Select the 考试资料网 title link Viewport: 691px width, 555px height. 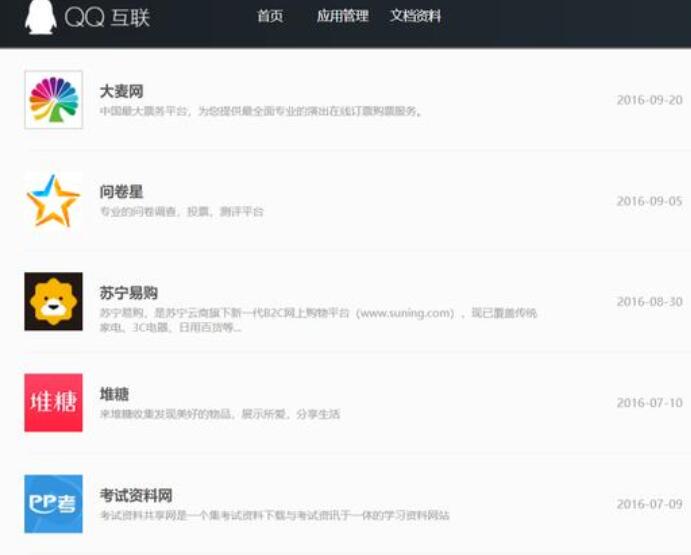pyautogui.click(x=136, y=495)
